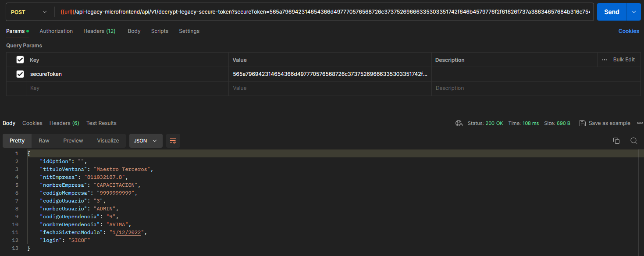Open the POST method dropdown
Viewport: 644px width, 256px height.
tap(29, 12)
